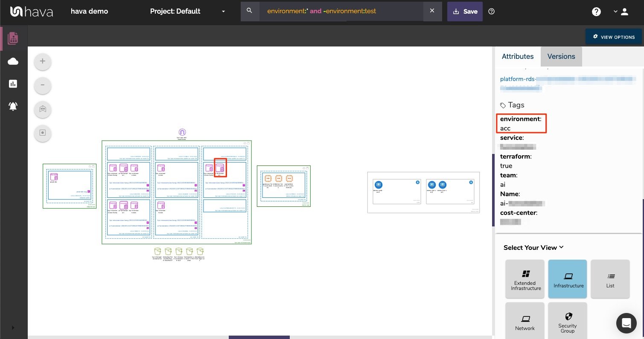Open the account dropdown chevron near help
Image resolution: width=644 pixels, height=339 pixels.
[615, 12]
